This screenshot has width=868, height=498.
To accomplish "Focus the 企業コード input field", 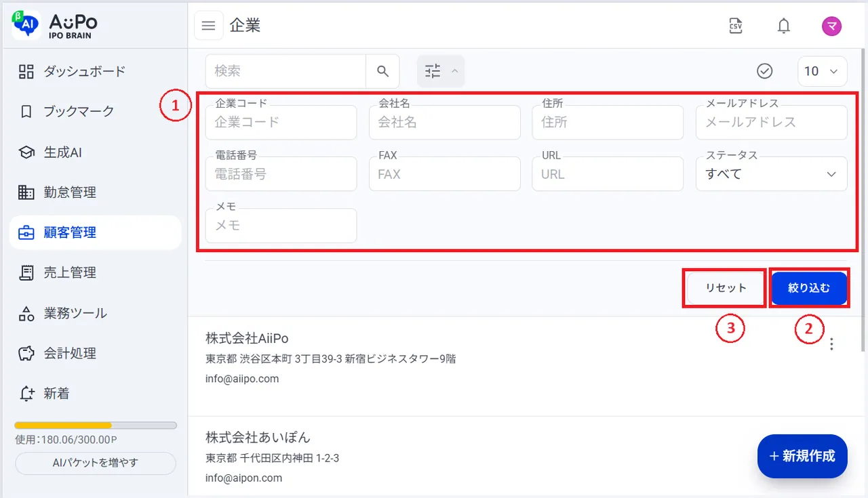I will point(281,123).
